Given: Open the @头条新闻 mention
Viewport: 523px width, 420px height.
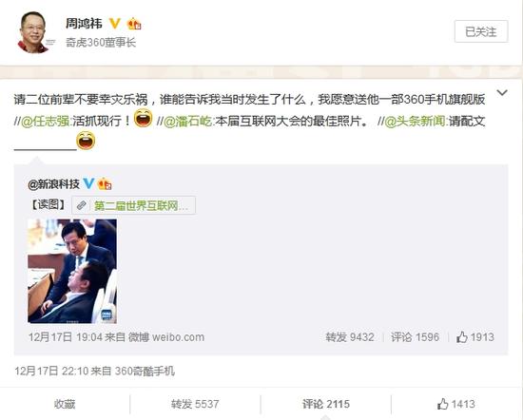Looking at the screenshot, I should click(x=415, y=121).
